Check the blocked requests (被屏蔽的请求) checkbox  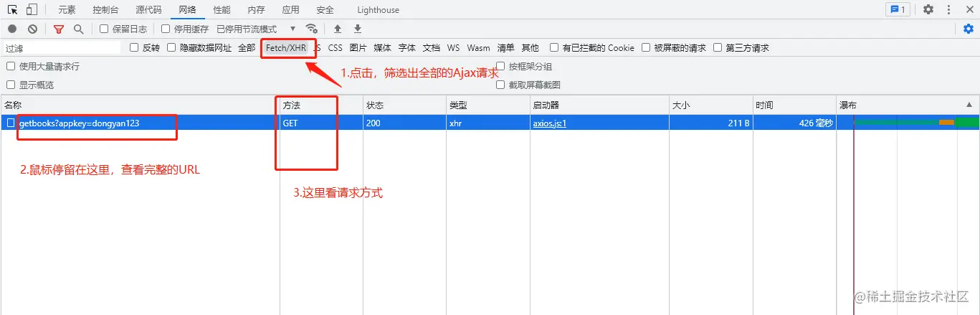646,47
